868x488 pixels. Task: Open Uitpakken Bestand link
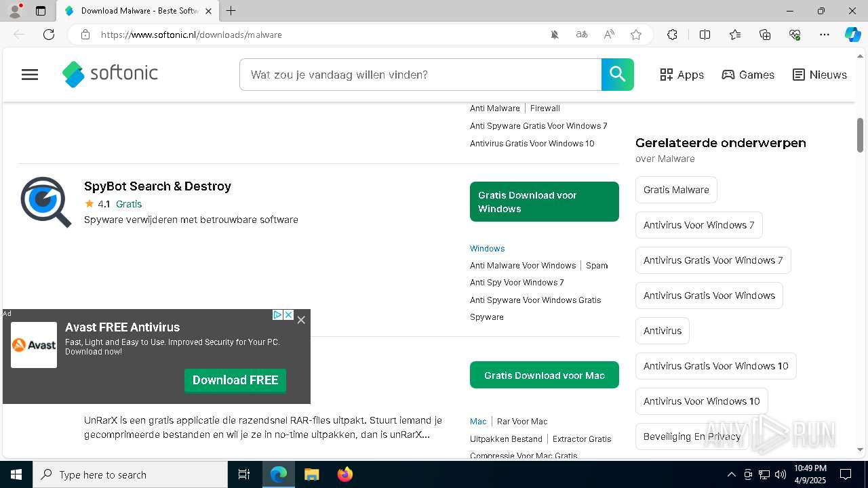506,439
